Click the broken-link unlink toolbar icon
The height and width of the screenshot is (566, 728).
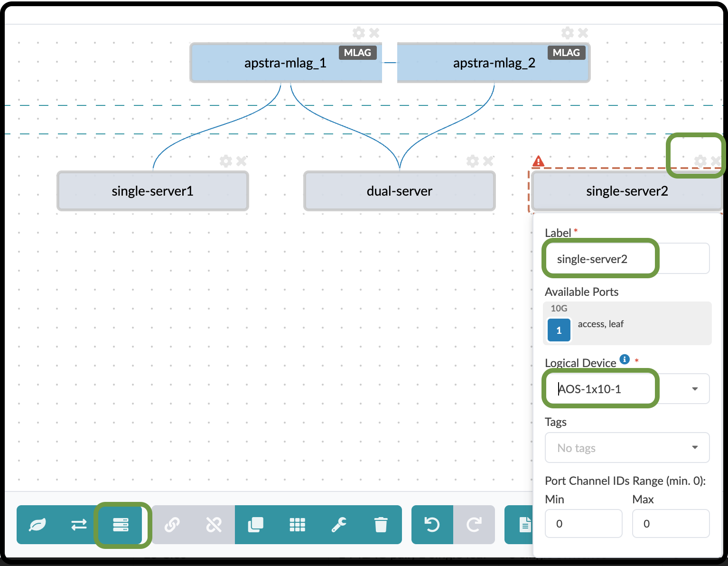[214, 525]
